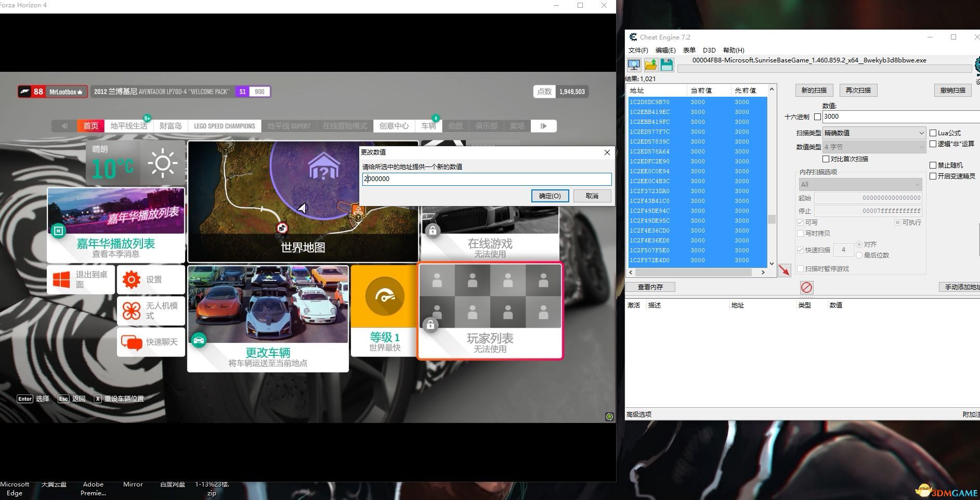Click red arrow to add selected addresses
This screenshot has width=980, height=500.
point(784,270)
